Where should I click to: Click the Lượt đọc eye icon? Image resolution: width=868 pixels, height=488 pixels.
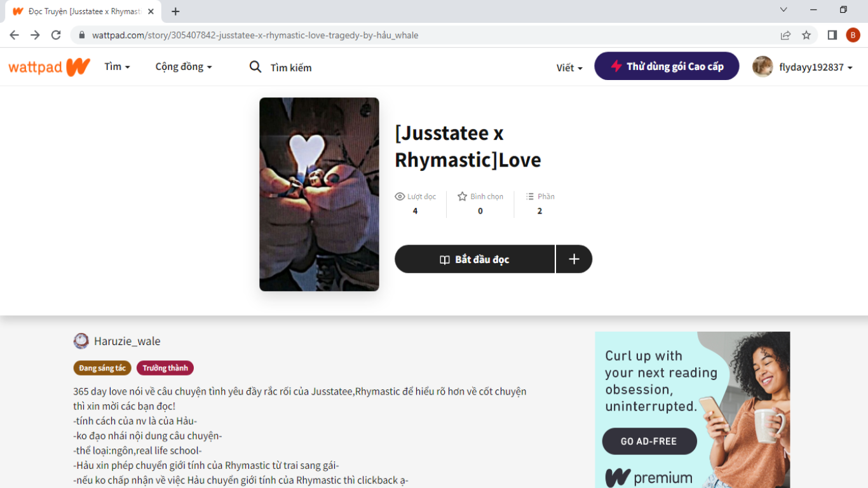pyautogui.click(x=400, y=196)
